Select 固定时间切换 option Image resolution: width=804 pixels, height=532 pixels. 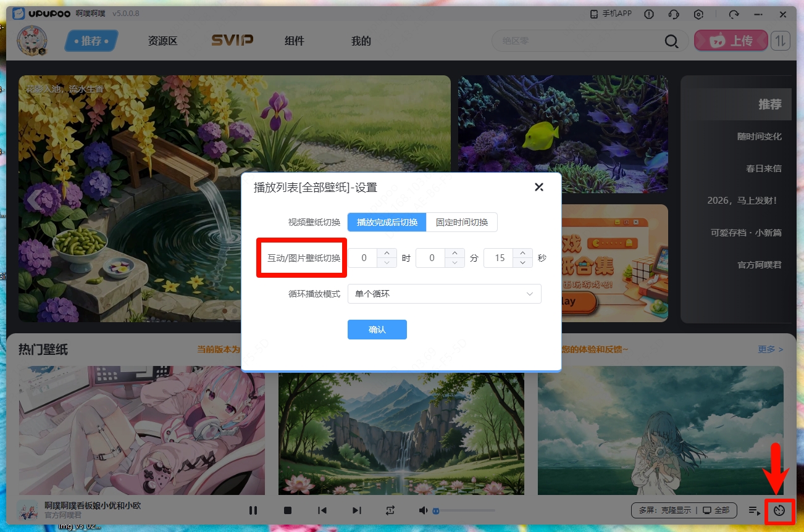point(461,222)
